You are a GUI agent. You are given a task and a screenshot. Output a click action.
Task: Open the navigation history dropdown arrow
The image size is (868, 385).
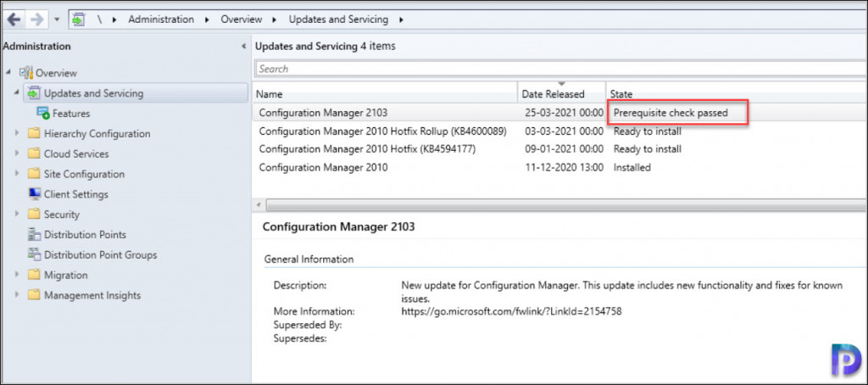point(57,20)
